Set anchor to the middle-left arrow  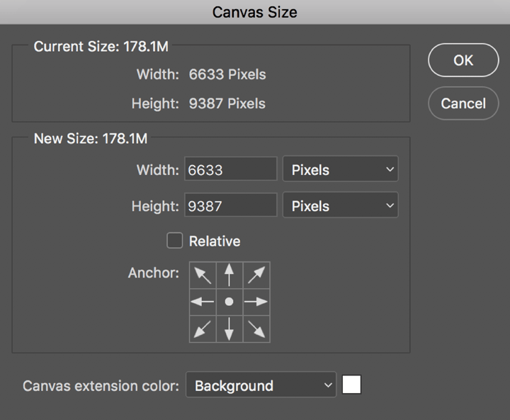click(203, 302)
